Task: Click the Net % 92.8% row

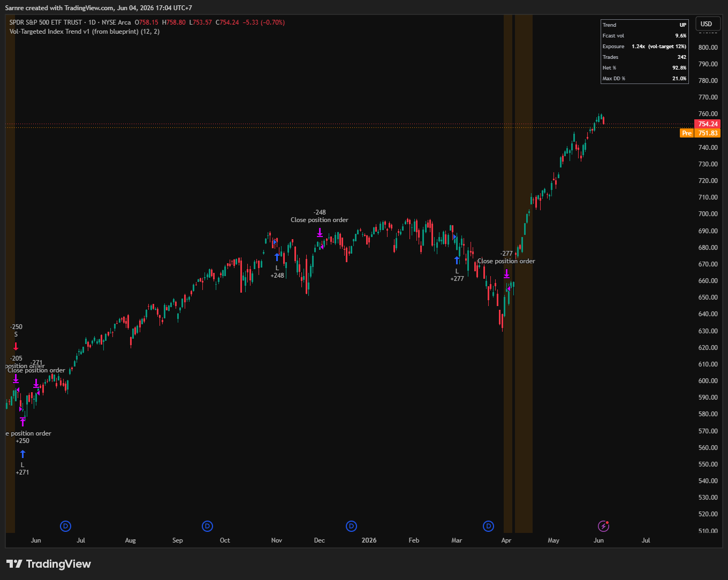Action: [x=644, y=68]
